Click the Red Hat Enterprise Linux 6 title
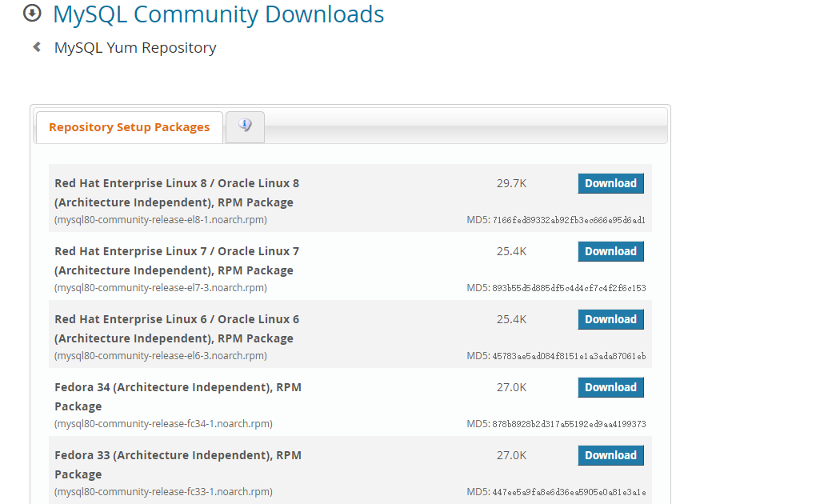 pyautogui.click(x=177, y=329)
